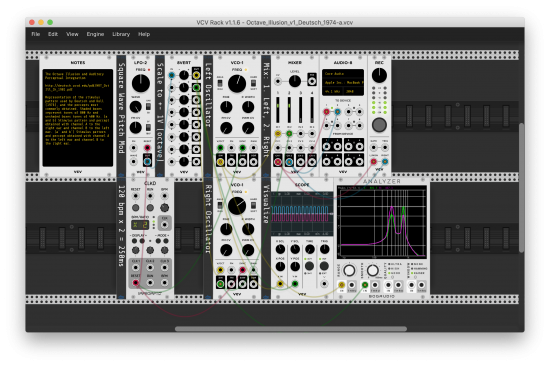Click the CLKD ratio display

coord(140,225)
